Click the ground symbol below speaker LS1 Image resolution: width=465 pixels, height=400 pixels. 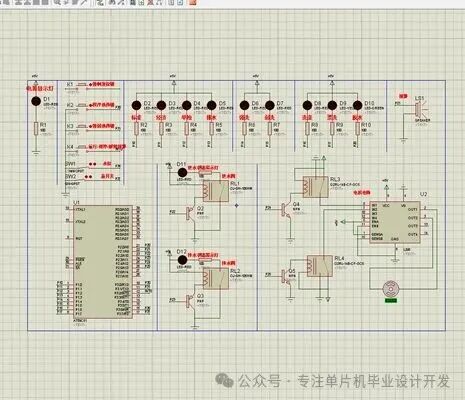403,141
